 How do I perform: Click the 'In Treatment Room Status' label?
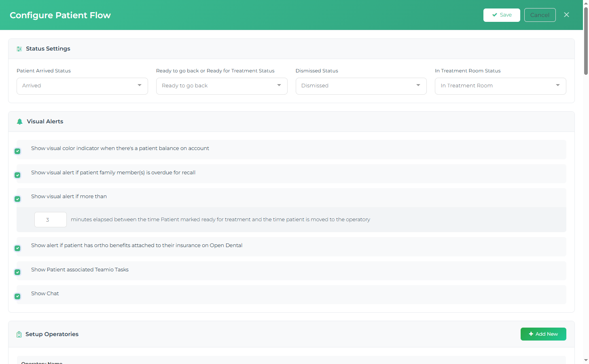(x=468, y=71)
